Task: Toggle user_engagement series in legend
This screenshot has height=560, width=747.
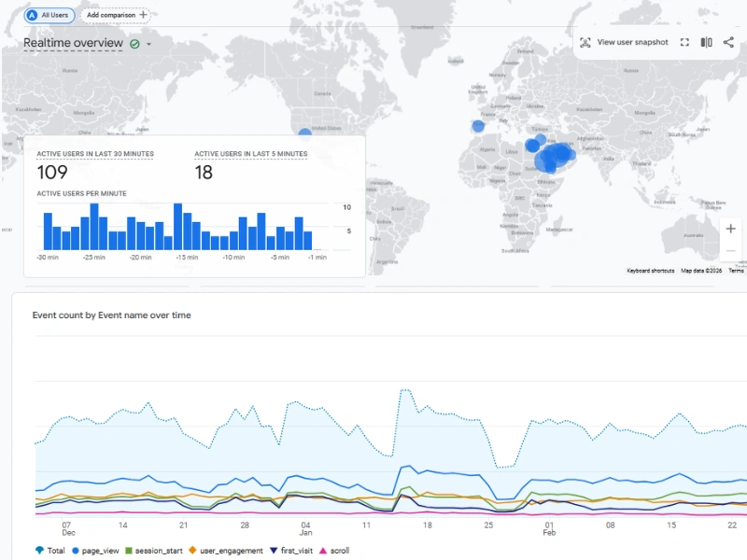Action: (224, 551)
